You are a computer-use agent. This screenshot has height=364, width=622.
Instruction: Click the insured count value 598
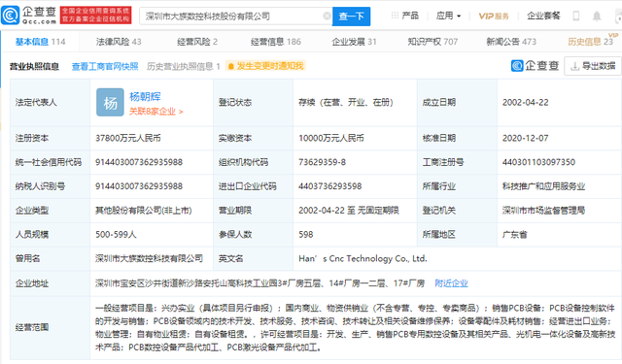[306, 235]
